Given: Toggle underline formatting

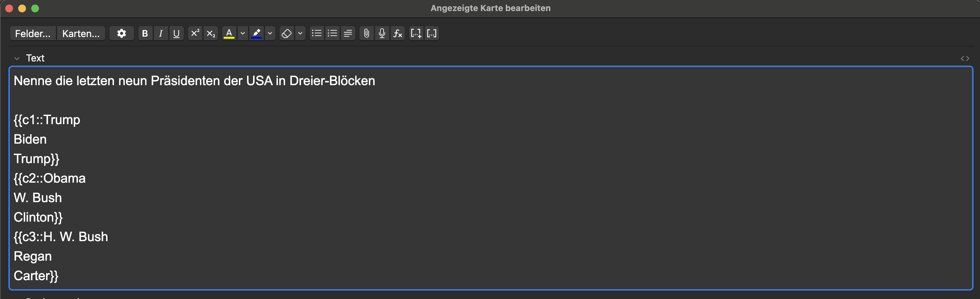Looking at the screenshot, I should [x=176, y=33].
